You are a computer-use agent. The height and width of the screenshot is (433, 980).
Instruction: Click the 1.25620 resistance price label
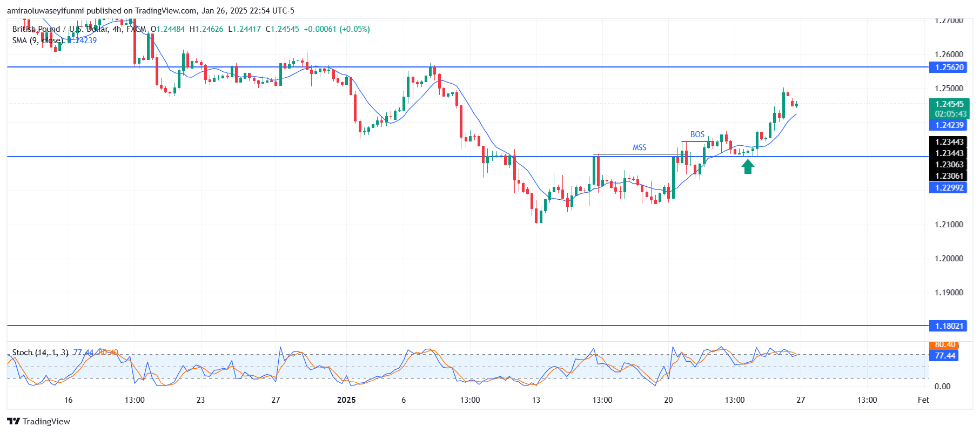point(948,67)
